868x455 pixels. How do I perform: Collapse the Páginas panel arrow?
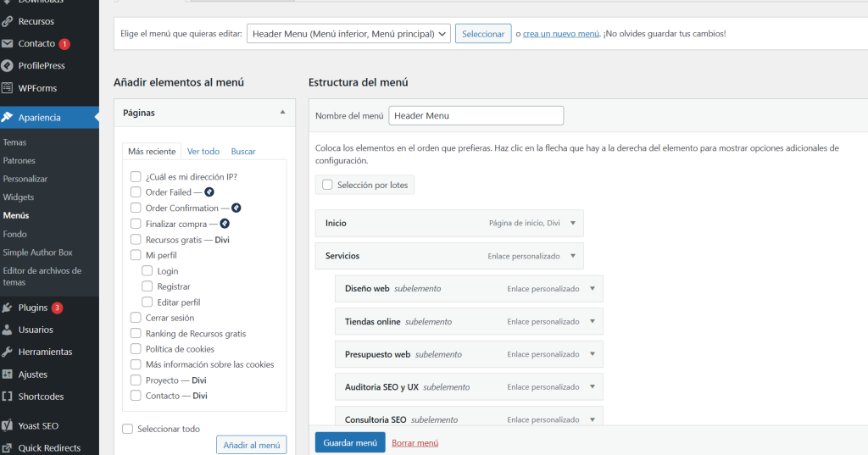coord(282,113)
